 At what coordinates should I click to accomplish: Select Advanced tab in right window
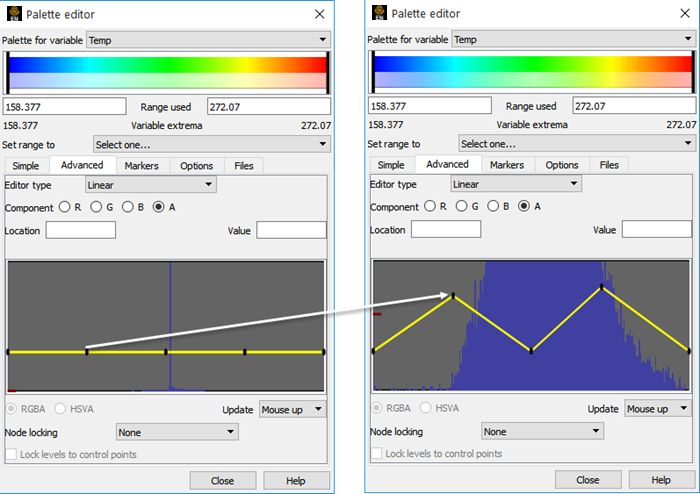(x=448, y=164)
